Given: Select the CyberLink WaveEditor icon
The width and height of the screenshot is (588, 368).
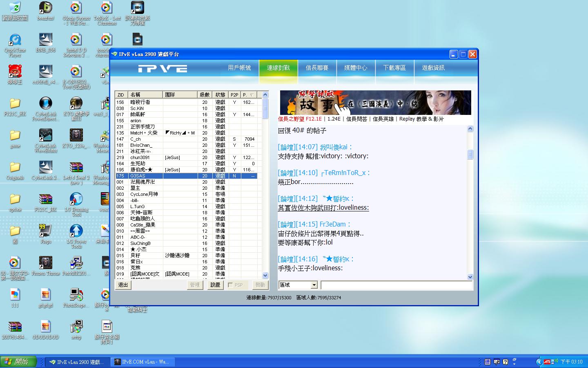Looking at the screenshot, I should point(45,136).
